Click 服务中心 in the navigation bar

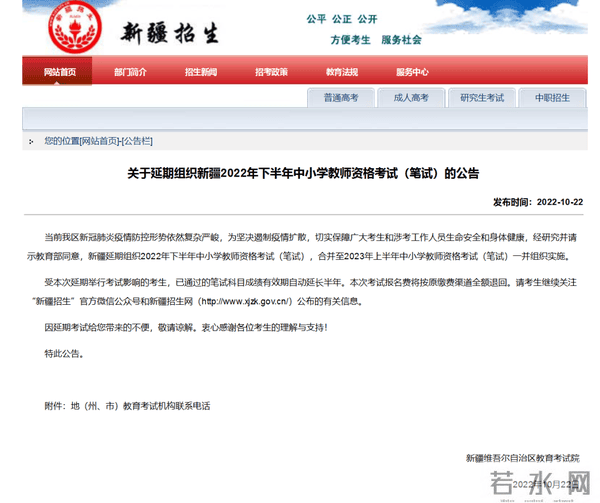[412, 72]
